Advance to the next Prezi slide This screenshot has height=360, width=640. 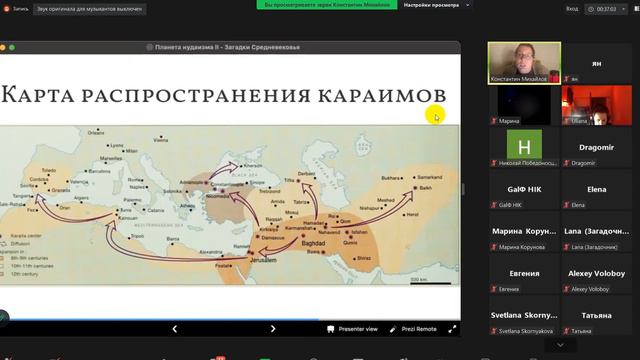[x=273, y=329]
